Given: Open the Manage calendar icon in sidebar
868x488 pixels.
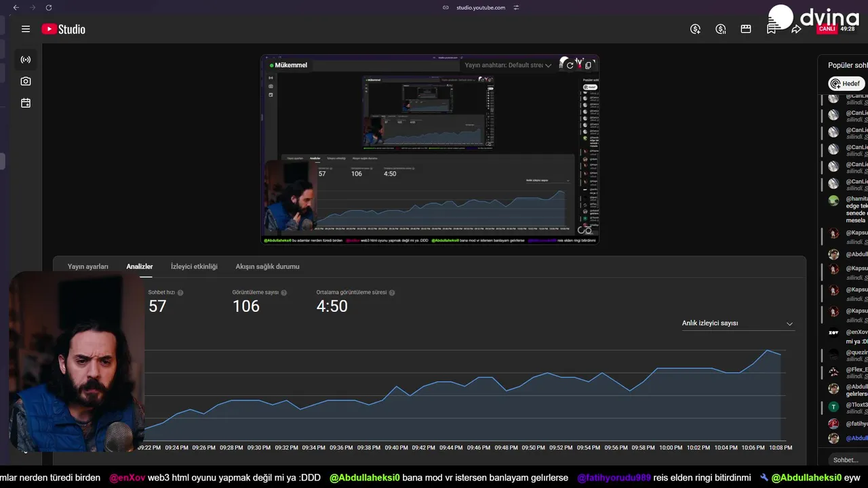Looking at the screenshot, I should pos(26,103).
